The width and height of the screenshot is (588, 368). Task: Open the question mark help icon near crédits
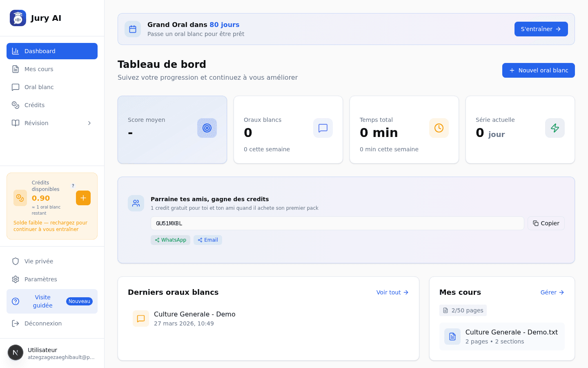pyautogui.click(x=73, y=185)
